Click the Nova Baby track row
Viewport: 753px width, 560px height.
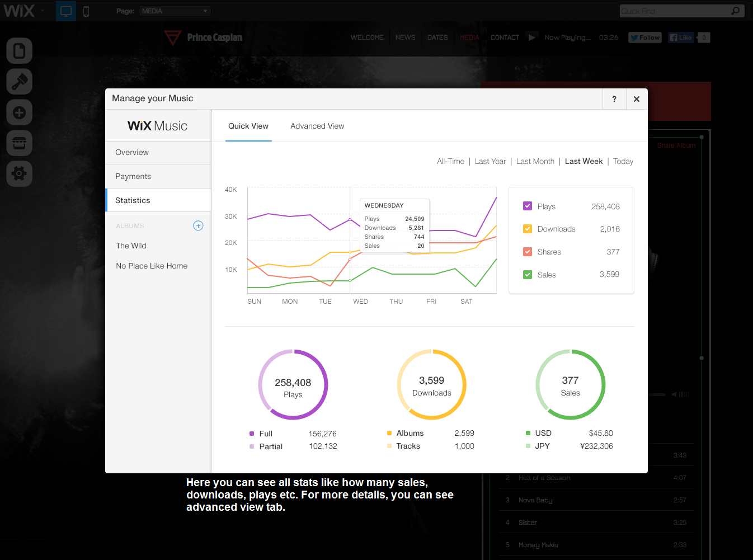(x=596, y=500)
